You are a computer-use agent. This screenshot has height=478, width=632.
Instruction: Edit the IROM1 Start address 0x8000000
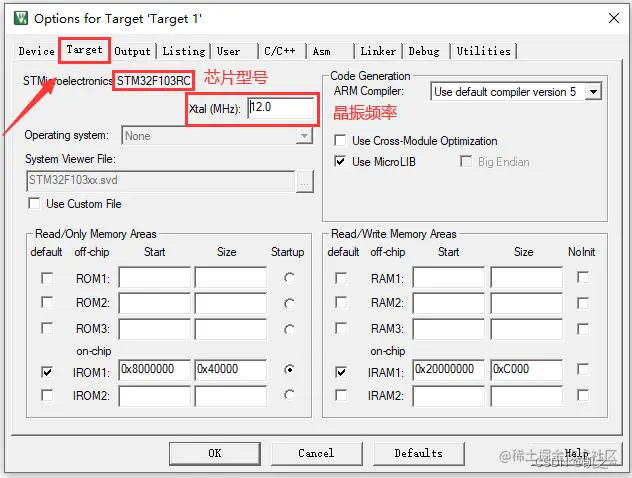click(x=154, y=370)
